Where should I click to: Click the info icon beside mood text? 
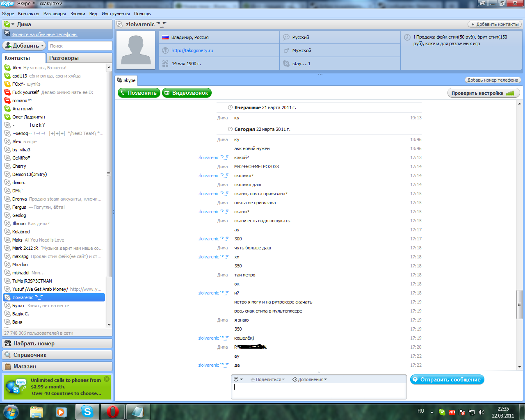(407, 37)
